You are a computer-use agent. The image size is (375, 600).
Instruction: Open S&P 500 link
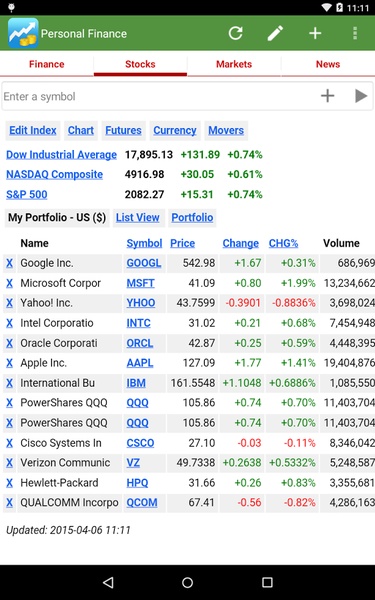coord(27,194)
